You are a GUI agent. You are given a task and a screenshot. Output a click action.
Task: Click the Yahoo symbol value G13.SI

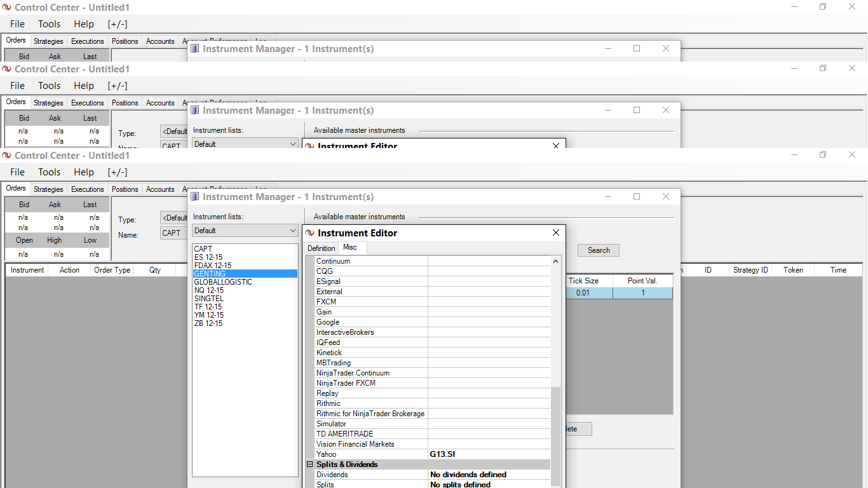tap(442, 454)
